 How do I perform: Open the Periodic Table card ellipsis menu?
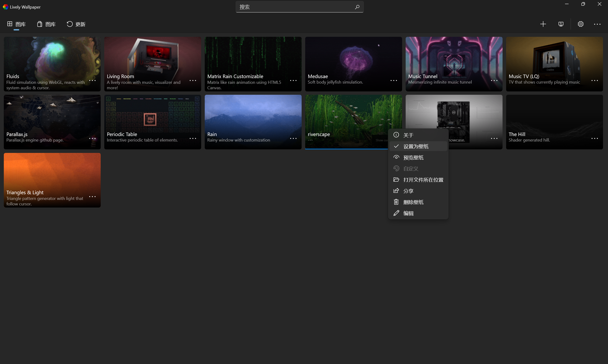point(193,138)
